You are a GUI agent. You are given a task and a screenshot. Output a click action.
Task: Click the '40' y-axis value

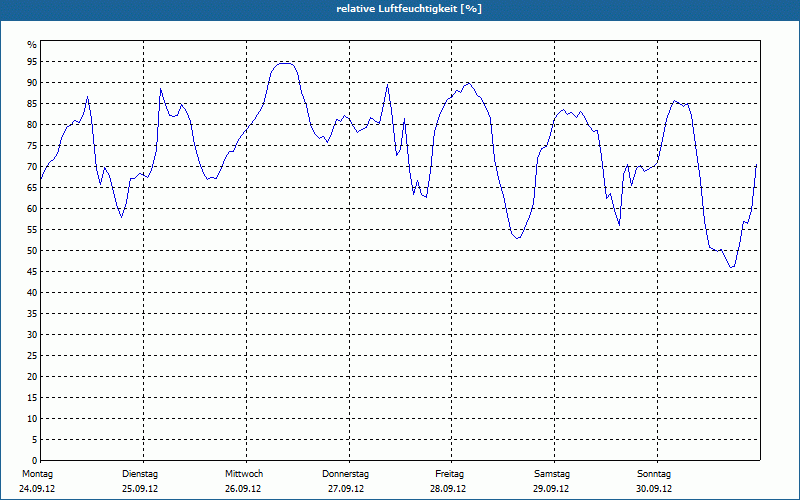(x=32, y=293)
